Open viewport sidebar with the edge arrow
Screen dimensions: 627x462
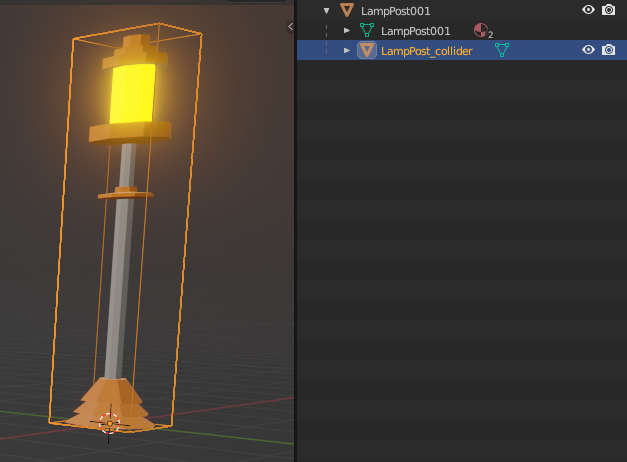tap(290, 26)
